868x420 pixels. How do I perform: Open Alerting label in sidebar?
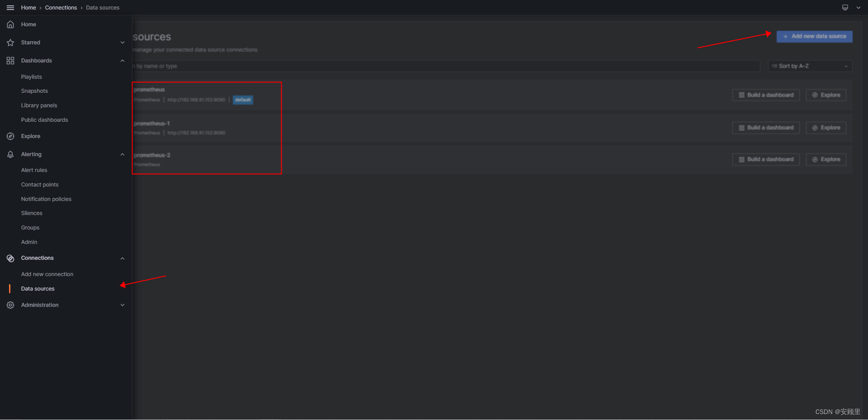tap(31, 154)
